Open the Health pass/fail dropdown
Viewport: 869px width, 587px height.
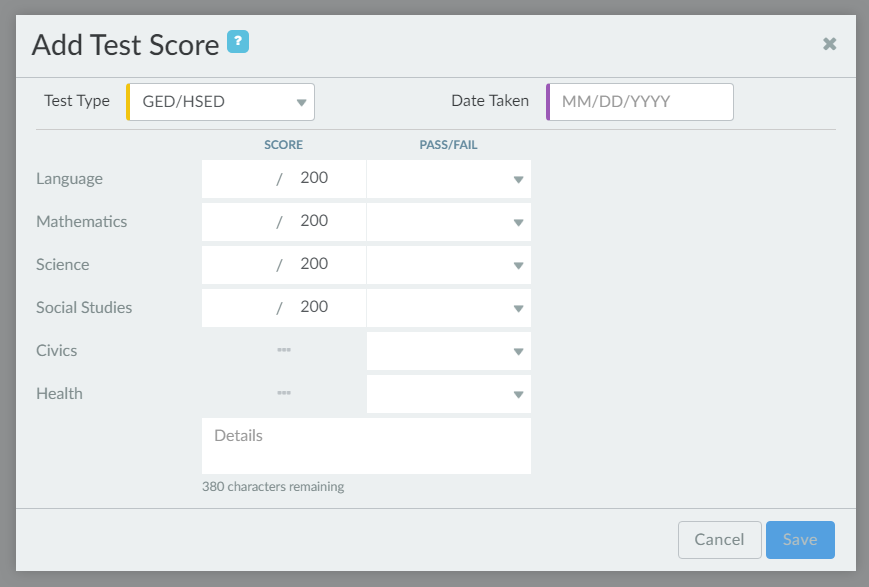pyautogui.click(x=449, y=394)
